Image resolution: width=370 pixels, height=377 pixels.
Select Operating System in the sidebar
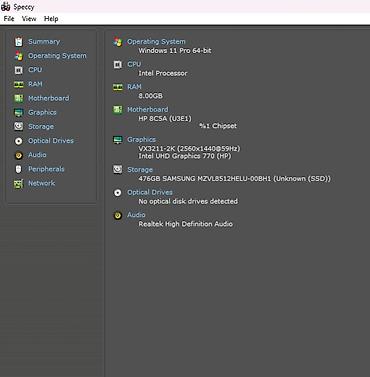[x=57, y=56]
